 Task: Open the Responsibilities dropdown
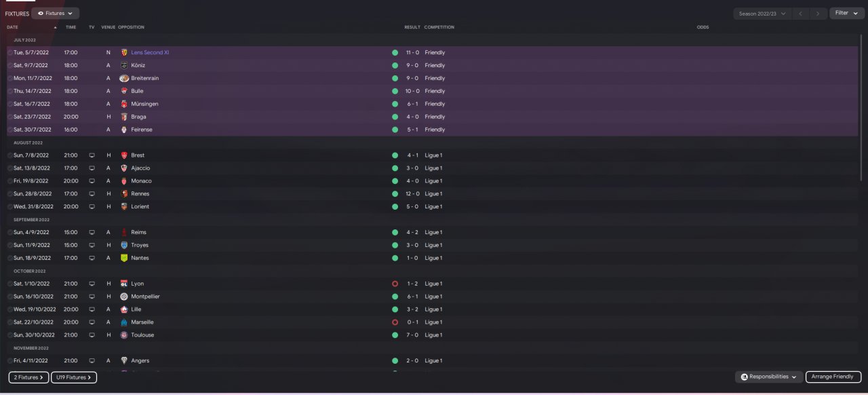(x=768, y=377)
